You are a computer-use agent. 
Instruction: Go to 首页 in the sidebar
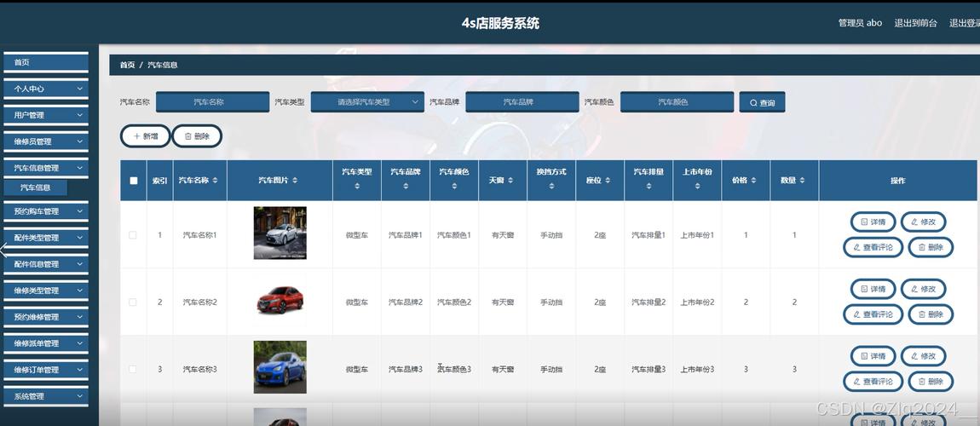point(46,62)
